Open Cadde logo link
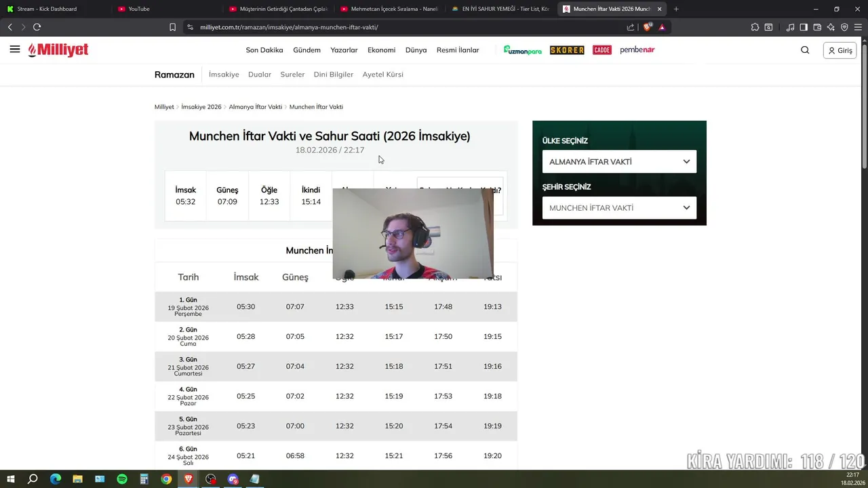The height and width of the screenshot is (488, 868). (x=602, y=50)
